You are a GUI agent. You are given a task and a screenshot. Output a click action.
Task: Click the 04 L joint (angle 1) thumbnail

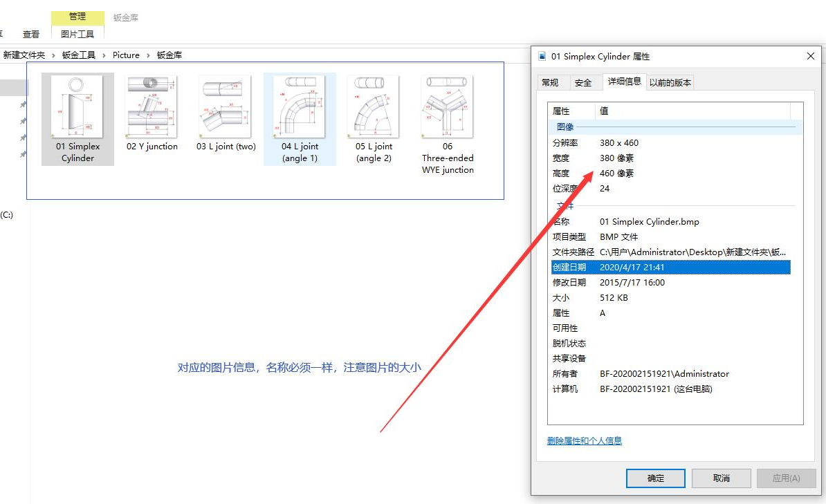tap(300, 107)
